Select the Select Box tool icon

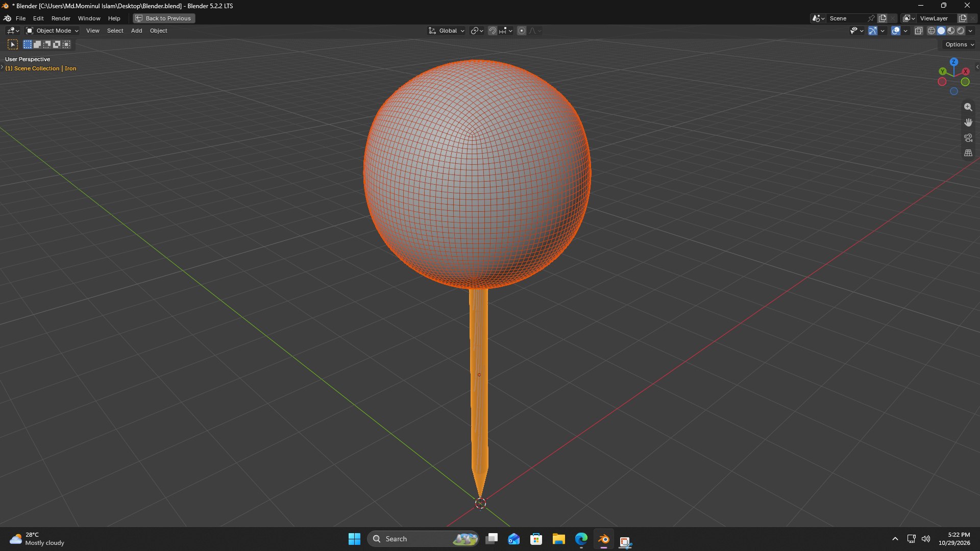point(13,45)
